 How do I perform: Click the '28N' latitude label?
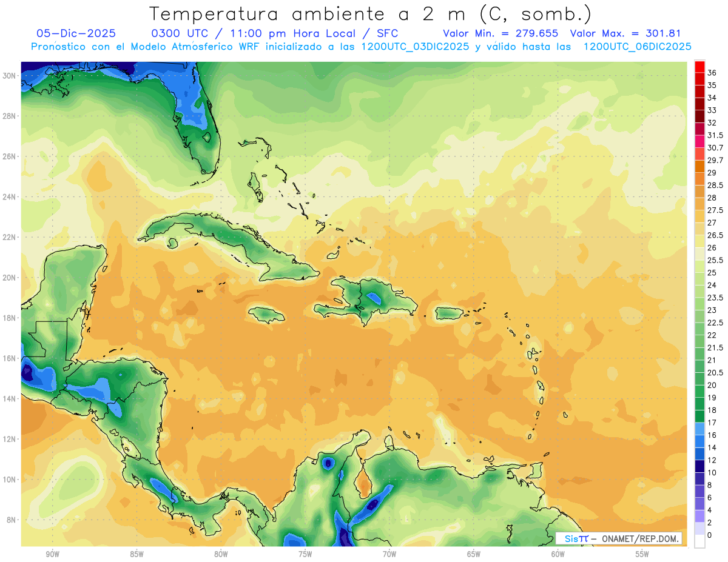9,116
